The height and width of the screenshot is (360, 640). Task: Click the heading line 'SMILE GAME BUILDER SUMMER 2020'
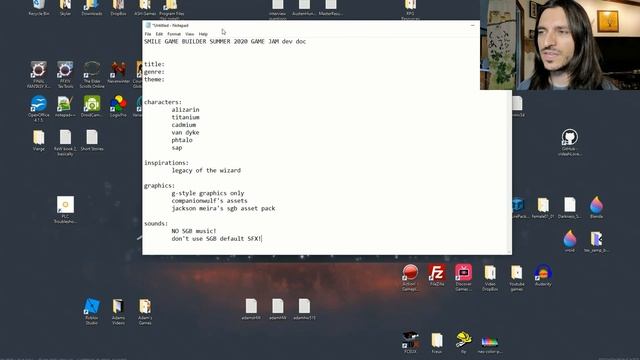point(225,42)
